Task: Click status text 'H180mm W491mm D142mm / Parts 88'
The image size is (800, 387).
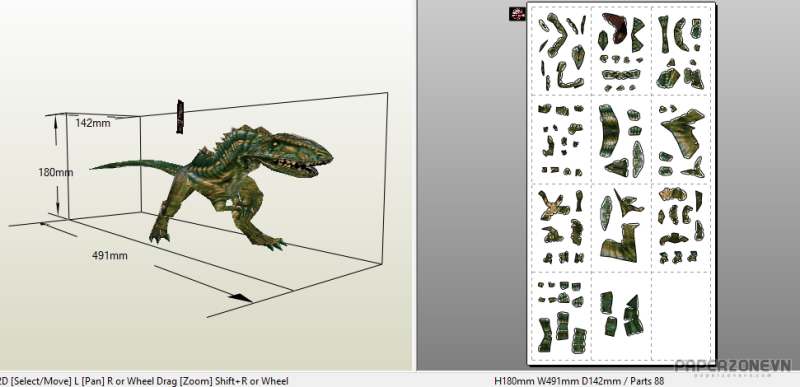Action: (x=579, y=381)
